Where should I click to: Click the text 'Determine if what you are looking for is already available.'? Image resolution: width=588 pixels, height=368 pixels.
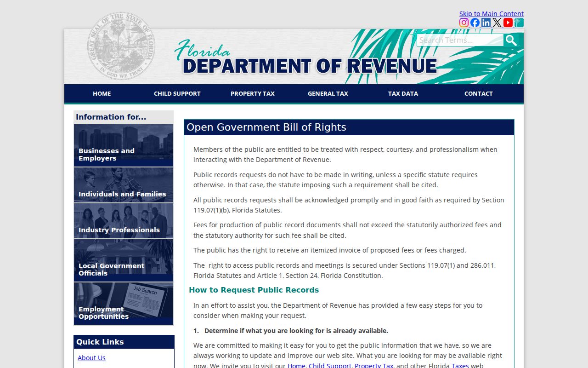pyautogui.click(x=296, y=331)
